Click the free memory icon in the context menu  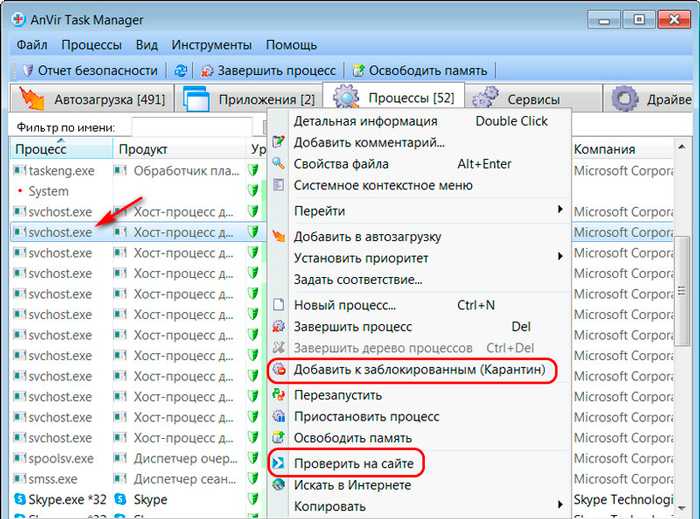click(279, 437)
